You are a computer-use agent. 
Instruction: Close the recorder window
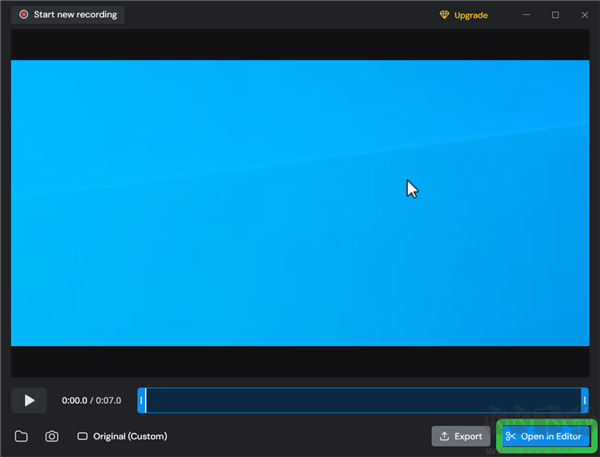click(582, 15)
